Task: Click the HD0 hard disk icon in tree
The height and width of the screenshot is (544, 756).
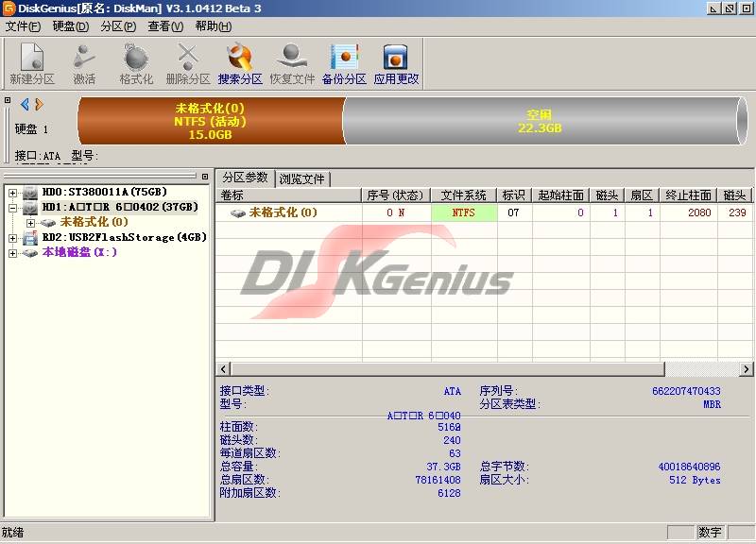Action: (x=30, y=193)
